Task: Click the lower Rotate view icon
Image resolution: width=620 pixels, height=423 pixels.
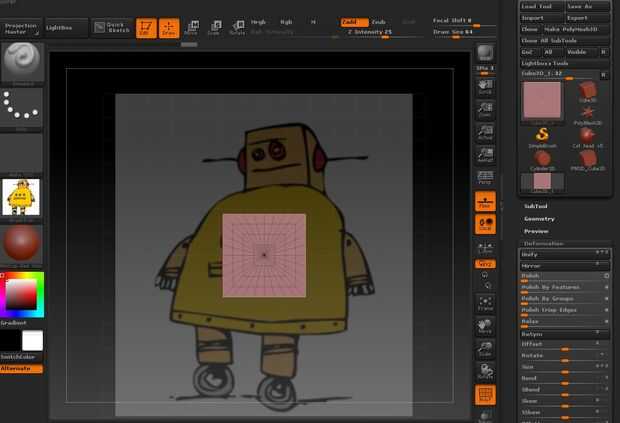Action: [x=485, y=372]
